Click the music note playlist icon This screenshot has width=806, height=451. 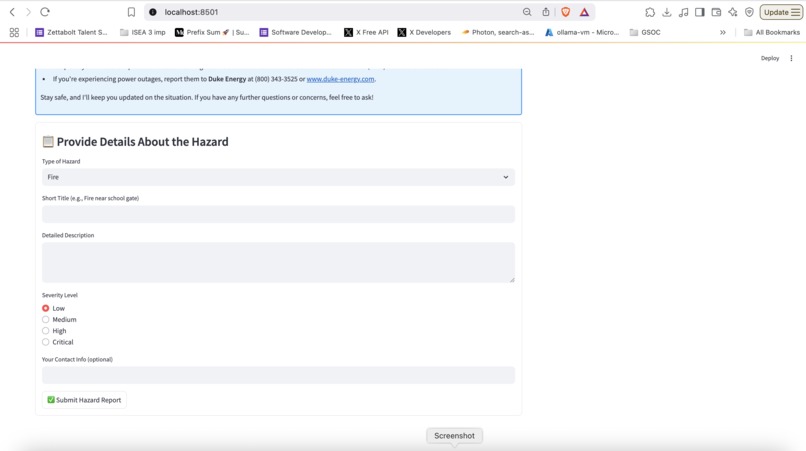tap(683, 12)
